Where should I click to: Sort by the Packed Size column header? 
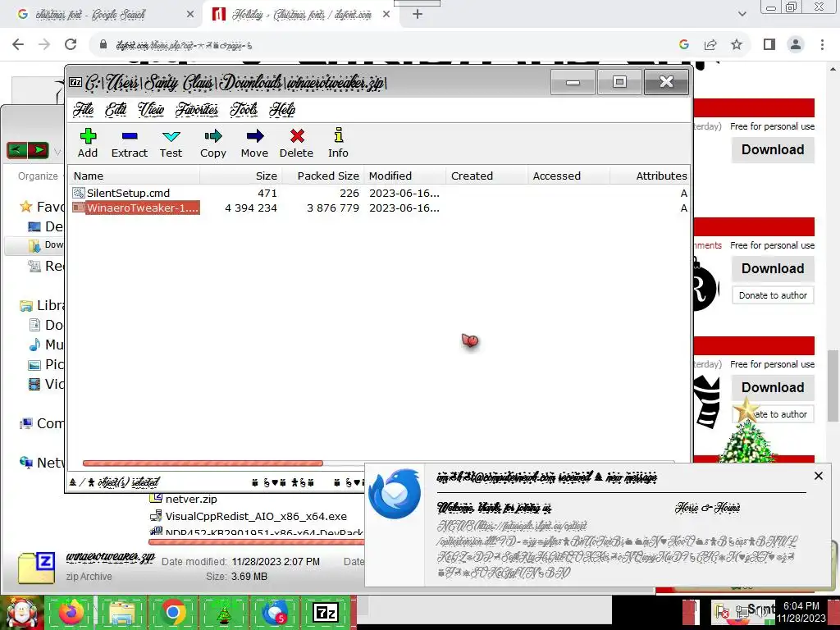click(322, 176)
